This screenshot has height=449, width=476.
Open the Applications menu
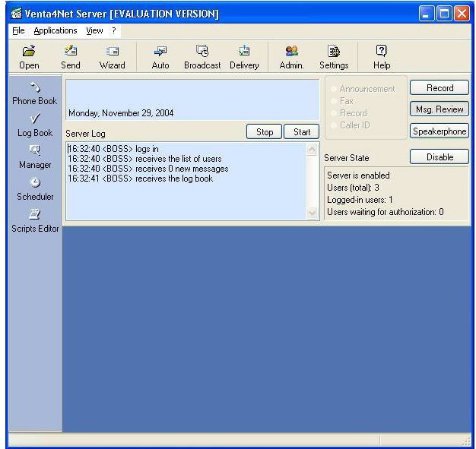(x=56, y=30)
